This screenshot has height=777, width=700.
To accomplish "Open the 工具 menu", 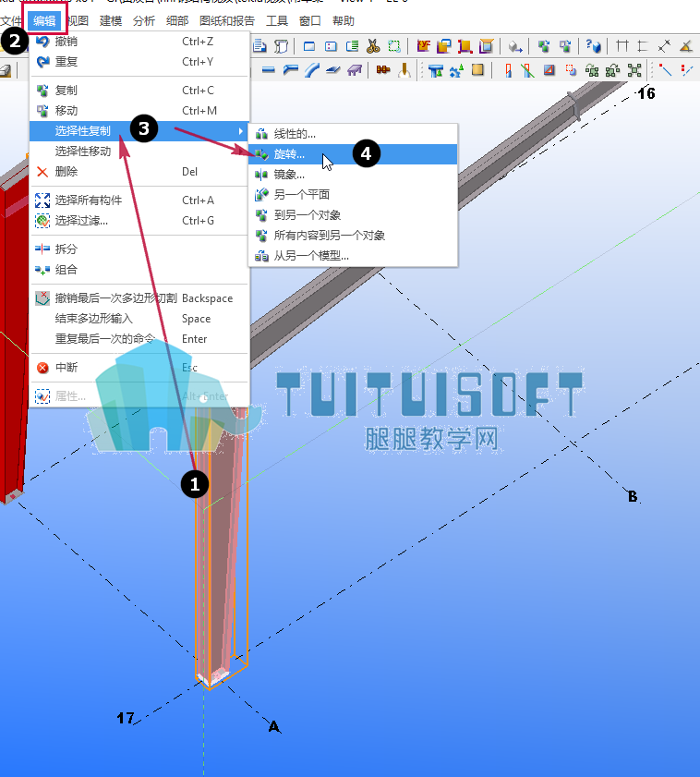I will 277,21.
